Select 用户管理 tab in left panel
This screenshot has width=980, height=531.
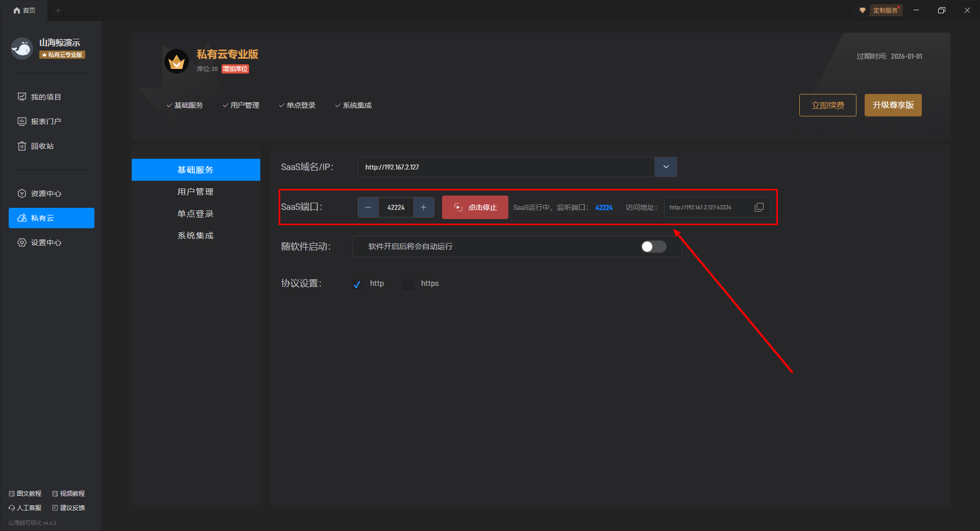tap(196, 191)
